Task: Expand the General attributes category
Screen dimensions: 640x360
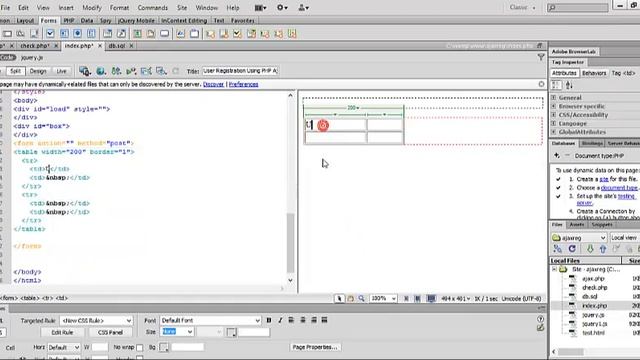Action: pyautogui.click(x=554, y=98)
